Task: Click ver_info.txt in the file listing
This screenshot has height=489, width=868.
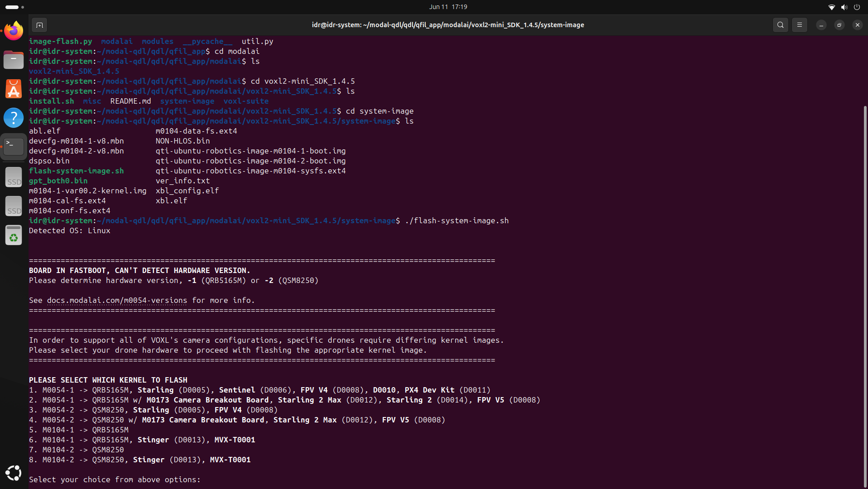Action: tap(182, 181)
